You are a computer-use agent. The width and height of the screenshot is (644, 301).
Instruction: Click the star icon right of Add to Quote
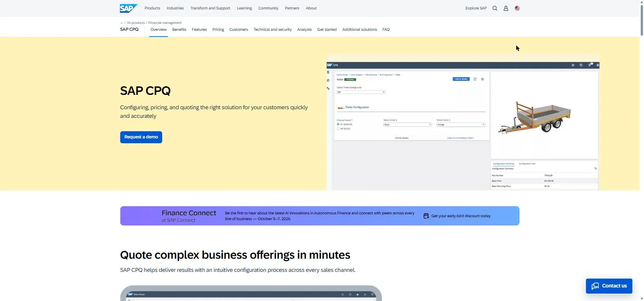pos(483,79)
